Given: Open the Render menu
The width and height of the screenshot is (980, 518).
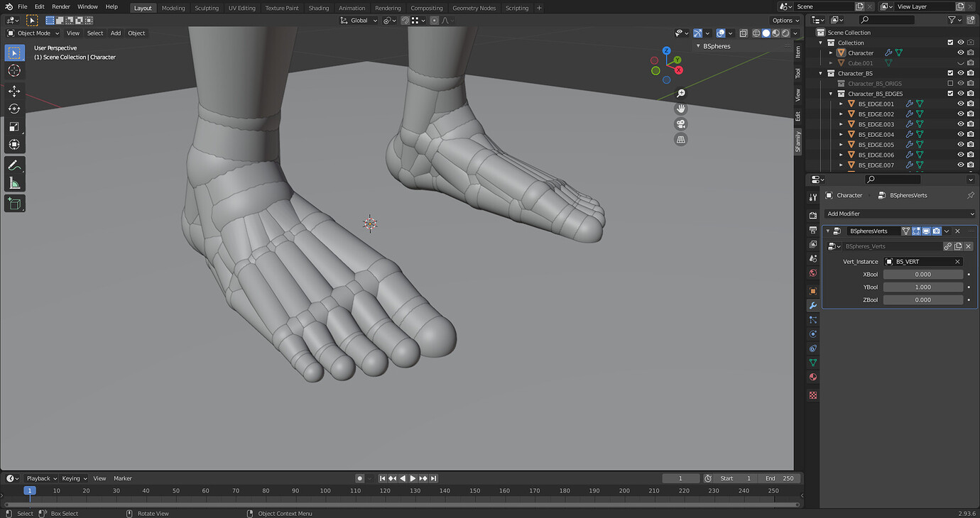Looking at the screenshot, I should click(x=60, y=6).
